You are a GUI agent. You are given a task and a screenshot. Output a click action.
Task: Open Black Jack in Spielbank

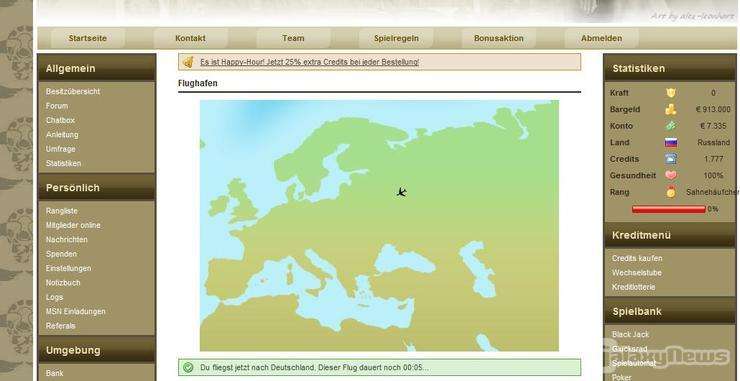[x=631, y=334]
